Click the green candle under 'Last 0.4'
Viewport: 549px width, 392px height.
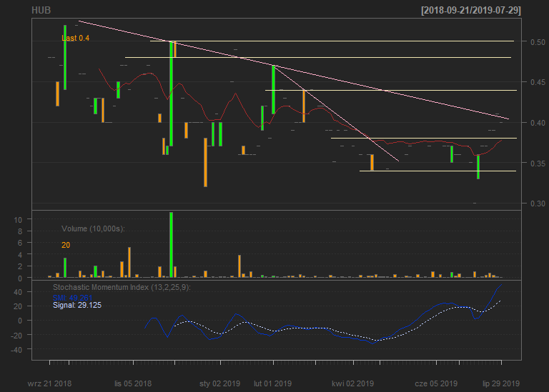[65, 57]
